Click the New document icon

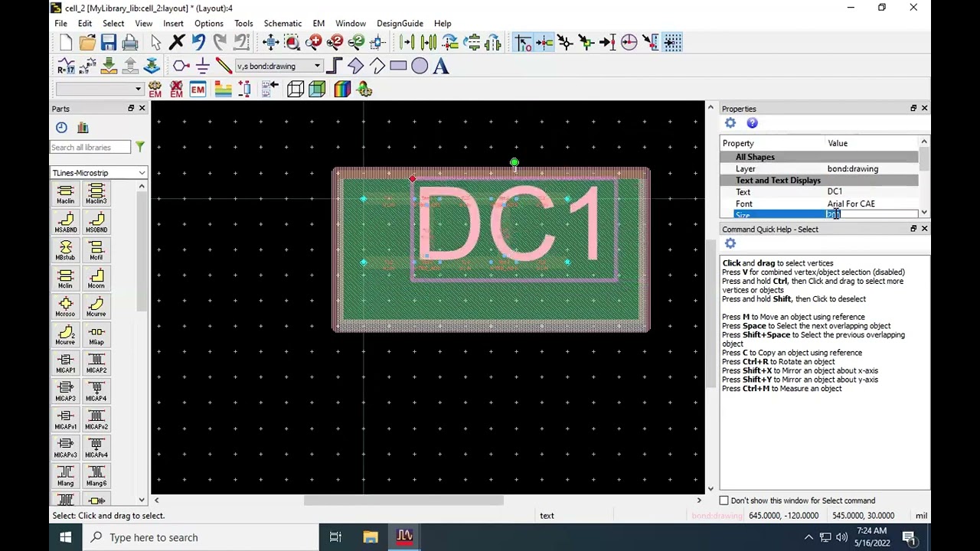pyautogui.click(x=65, y=43)
